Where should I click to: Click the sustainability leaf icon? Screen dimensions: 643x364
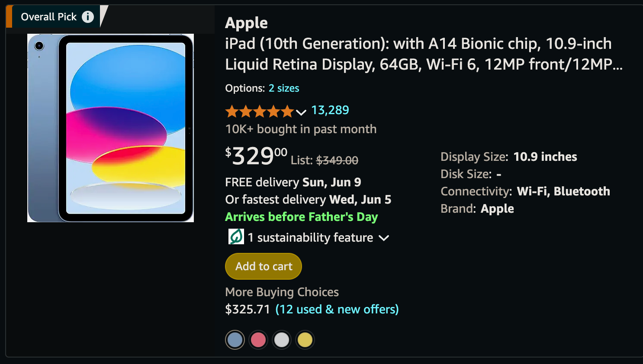click(x=235, y=237)
